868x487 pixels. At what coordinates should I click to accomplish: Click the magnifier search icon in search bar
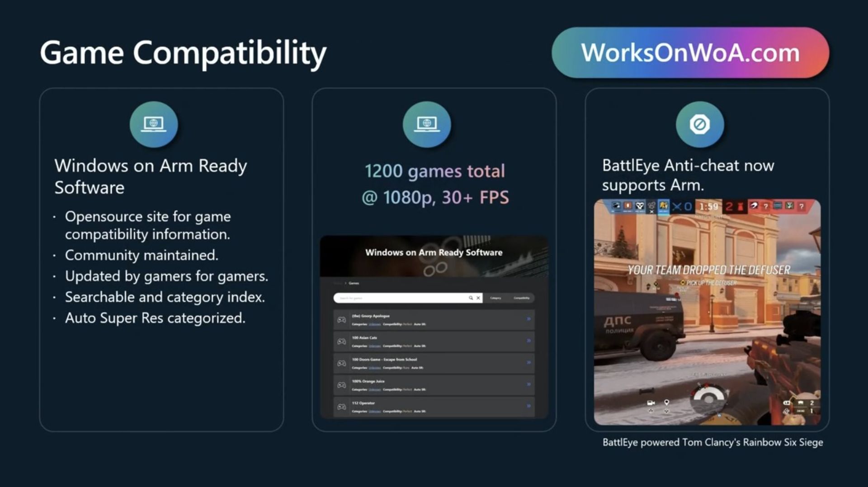[x=471, y=298]
